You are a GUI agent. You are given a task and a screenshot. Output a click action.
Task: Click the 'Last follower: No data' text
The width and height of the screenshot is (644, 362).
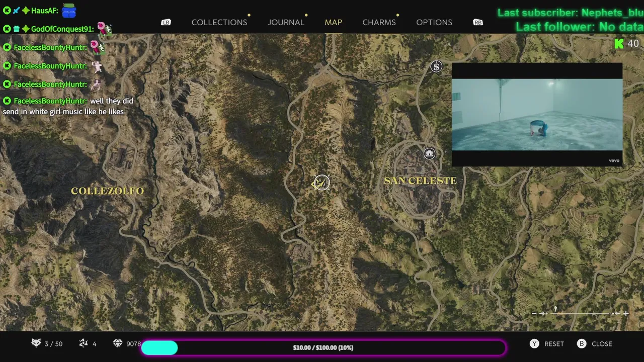[580, 27]
